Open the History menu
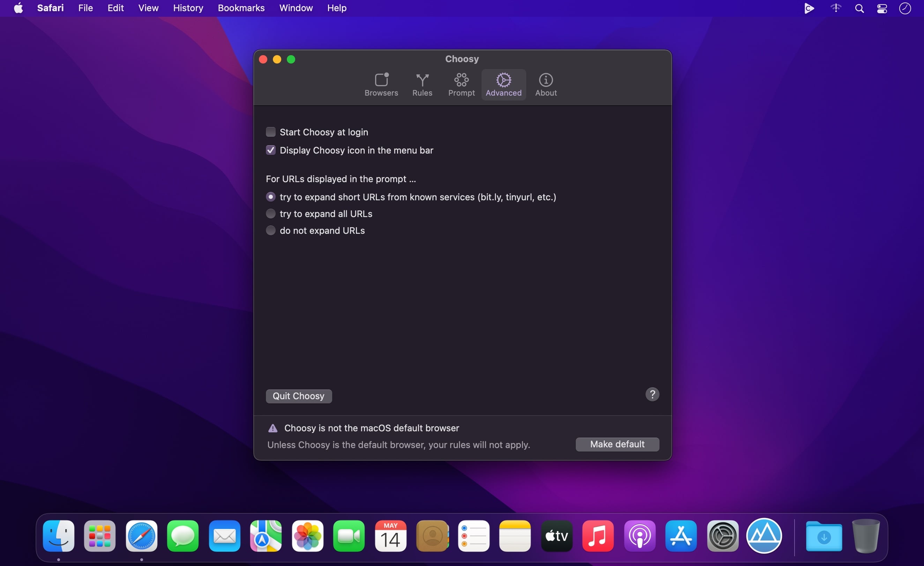The width and height of the screenshot is (924, 566). click(188, 8)
